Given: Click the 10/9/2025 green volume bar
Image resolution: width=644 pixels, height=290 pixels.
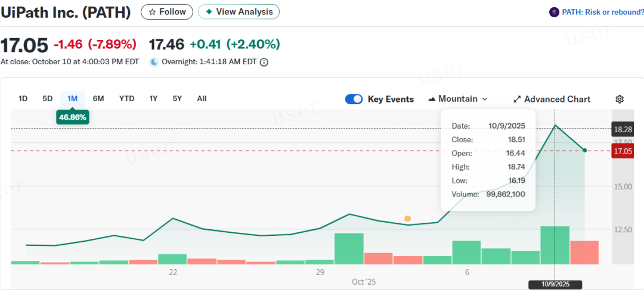Looking at the screenshot, I should coord(555,245).
